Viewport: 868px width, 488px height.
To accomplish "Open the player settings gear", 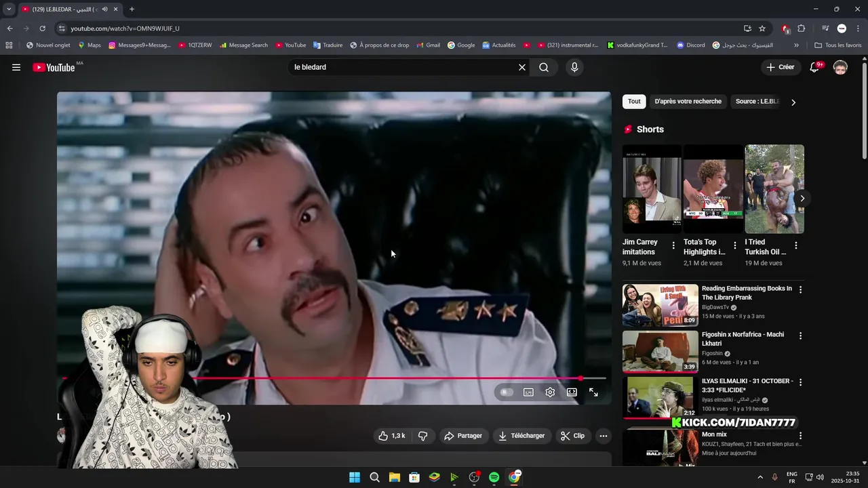I will 550,392.
